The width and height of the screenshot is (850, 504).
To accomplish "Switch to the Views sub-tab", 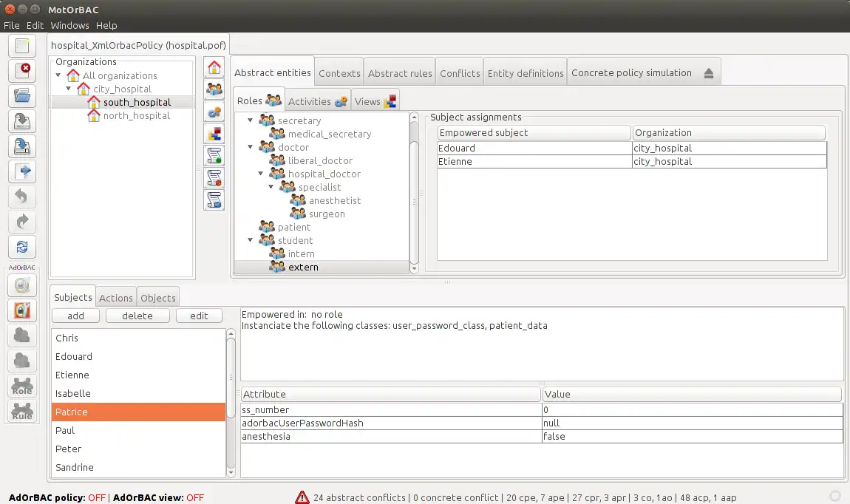I will [x=375, y=101].
